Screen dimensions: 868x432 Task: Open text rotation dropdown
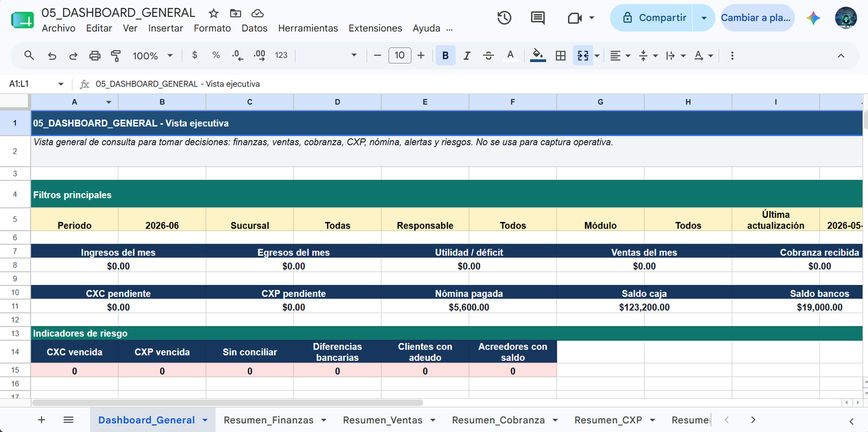pos(704,55)
